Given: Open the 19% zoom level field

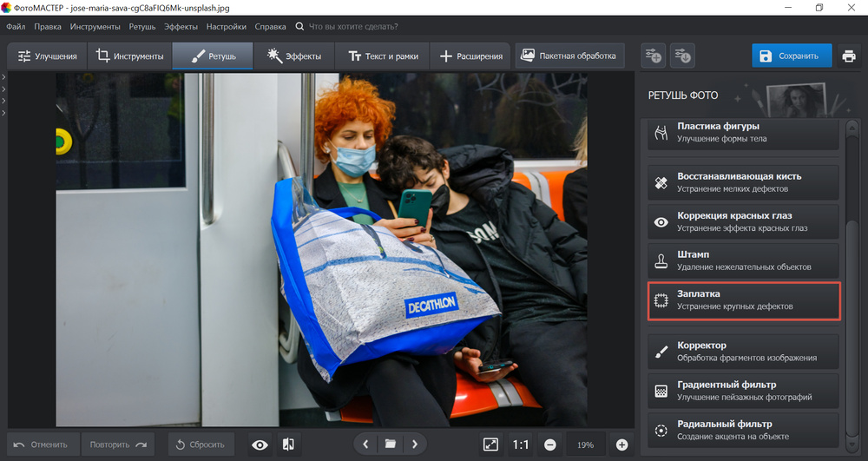Looking at the screenshot, I should click(586, 445).
